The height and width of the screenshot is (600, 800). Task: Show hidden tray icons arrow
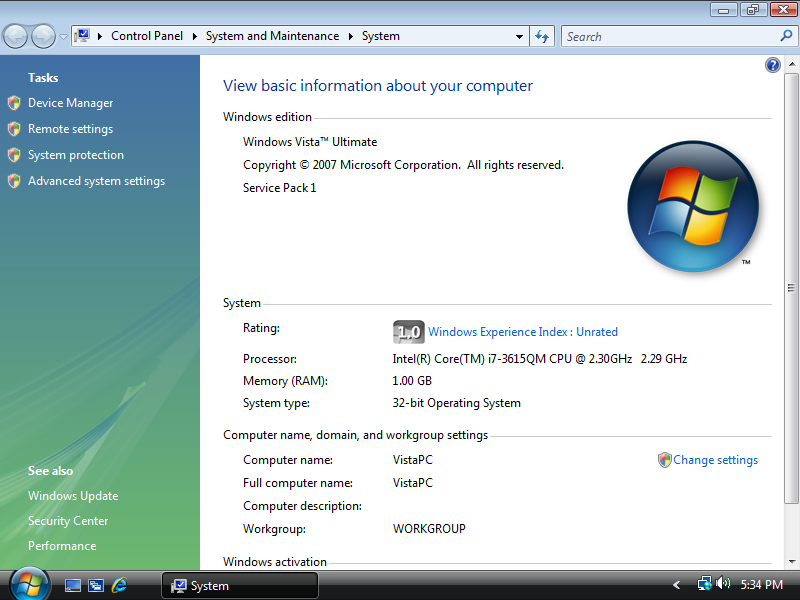click(677, 585)
